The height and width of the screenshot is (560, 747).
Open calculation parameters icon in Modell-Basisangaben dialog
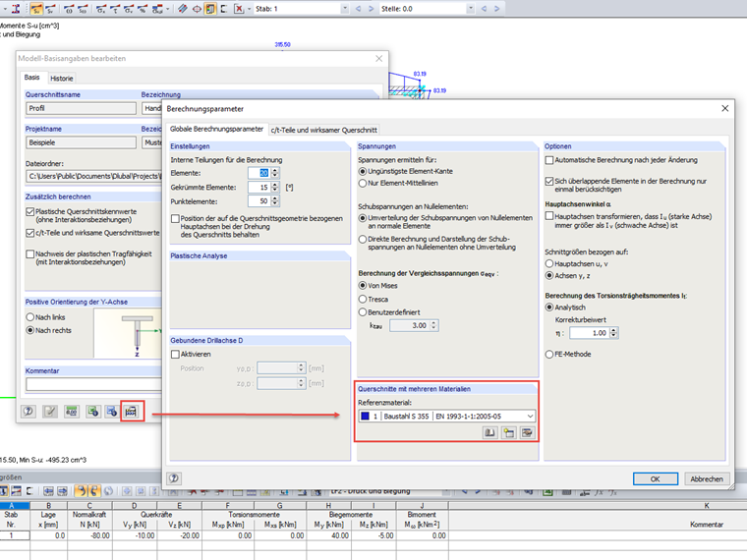[x=131, y=411]
